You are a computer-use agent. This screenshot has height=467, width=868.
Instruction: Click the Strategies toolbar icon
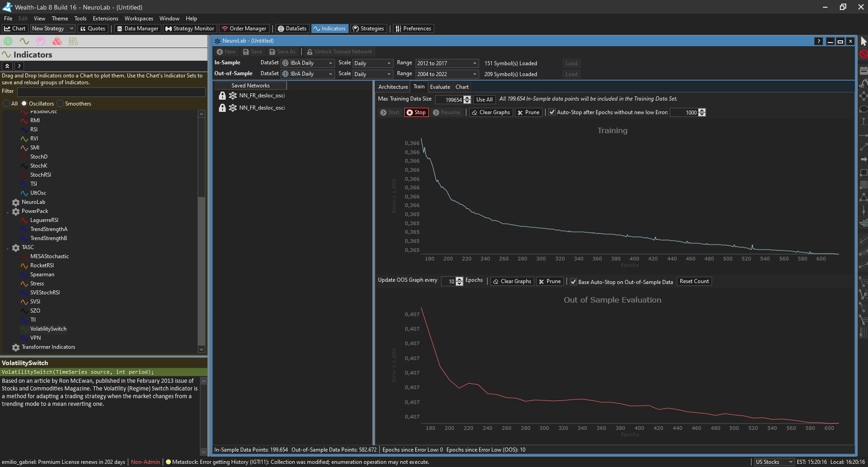click(x=368, y=29)
